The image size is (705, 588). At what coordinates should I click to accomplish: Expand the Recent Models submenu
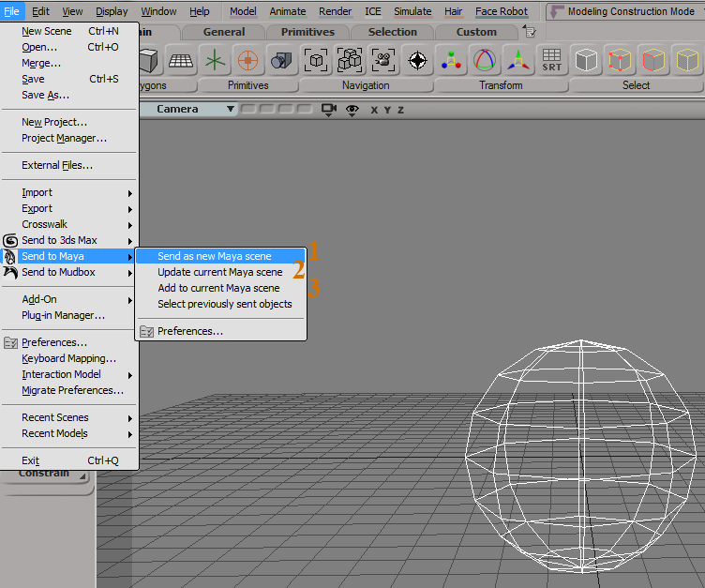coord(69,433)
